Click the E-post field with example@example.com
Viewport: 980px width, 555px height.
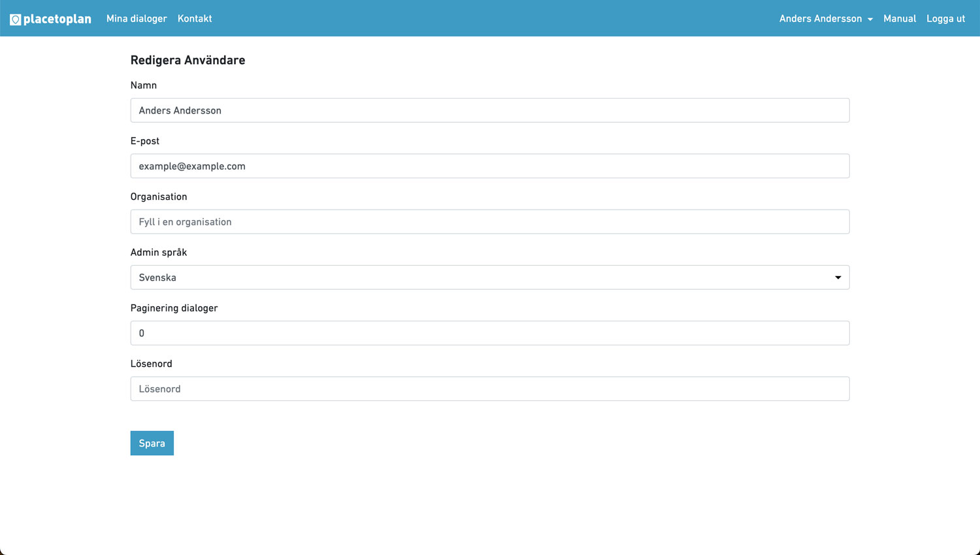(490, 166)
